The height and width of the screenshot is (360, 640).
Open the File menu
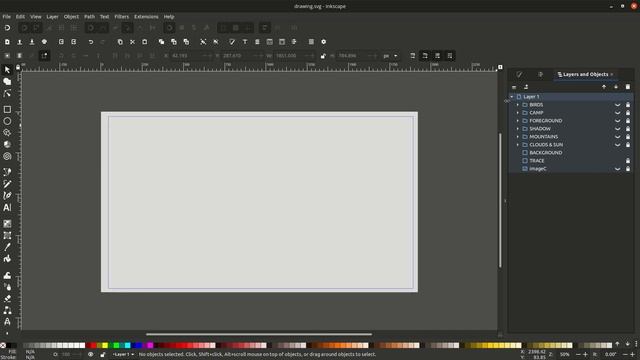tap(7, 17)
